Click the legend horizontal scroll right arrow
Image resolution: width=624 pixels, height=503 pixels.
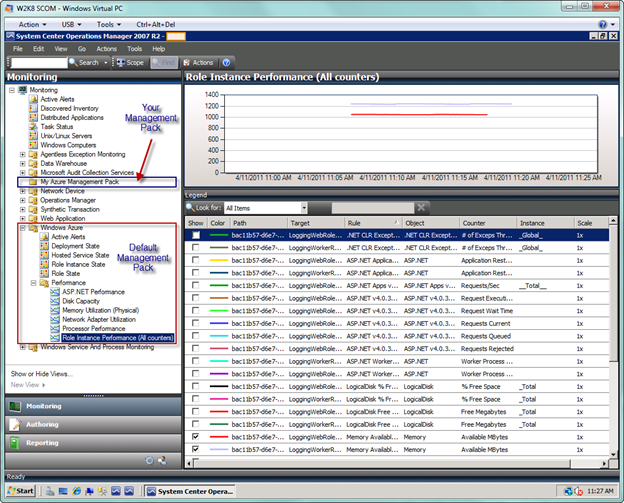[x=605, y=464]
